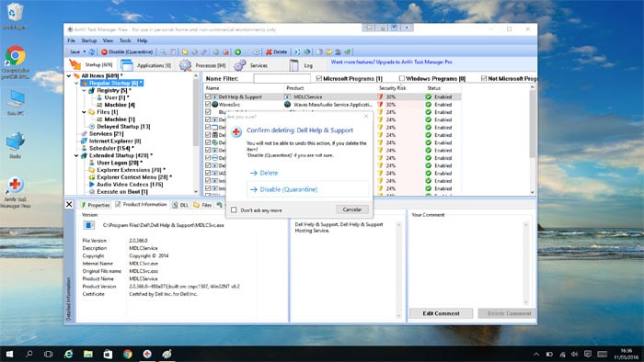The width and height of the screenshot is (644, 362).
Task: Open the DLL tab in details panel
Action: point(180,205)
